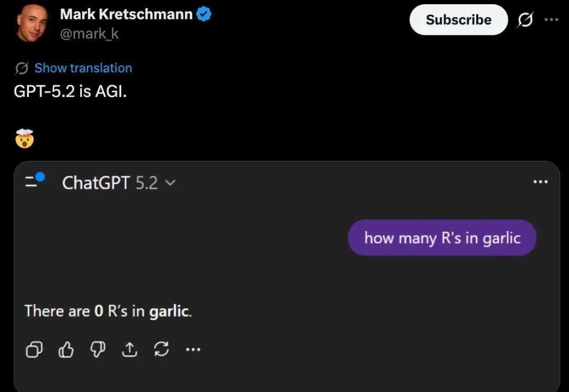Regenerate the ChatGPT response
This screenshot has height=392, width=569.
click(x=161, y=349)
